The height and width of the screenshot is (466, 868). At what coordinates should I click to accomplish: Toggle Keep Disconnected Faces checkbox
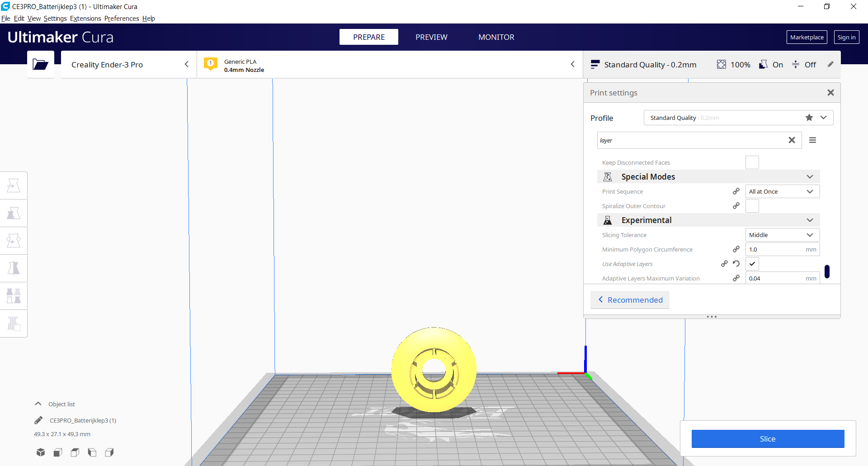pos(752,162)
